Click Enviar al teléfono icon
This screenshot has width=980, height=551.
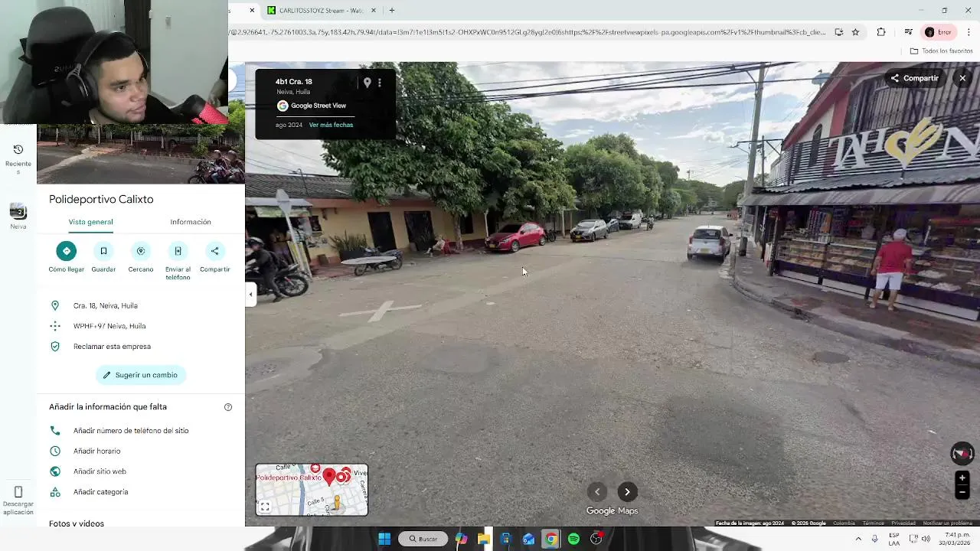178,251
